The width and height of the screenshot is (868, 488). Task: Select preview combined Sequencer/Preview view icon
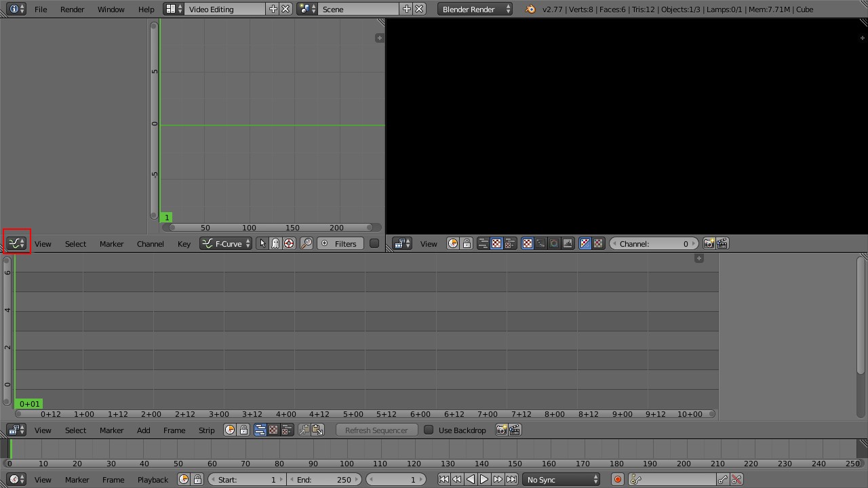pos(510,244)
